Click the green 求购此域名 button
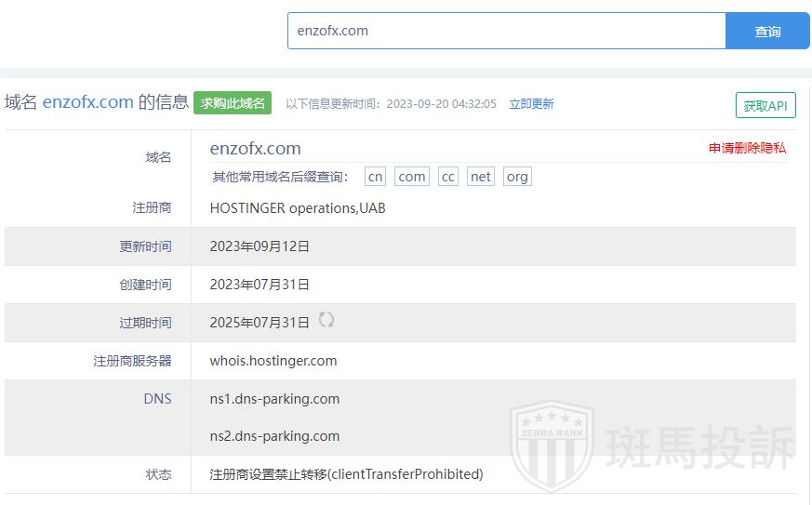 [x=233, y=102]
